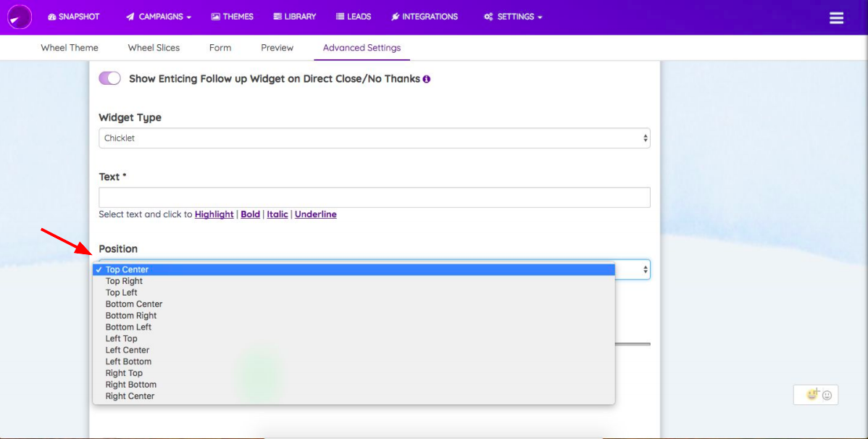Image resolution: width=868 pixels, height=439 pixels.
Task: Pick Left Top position
Action: (354, 338)
